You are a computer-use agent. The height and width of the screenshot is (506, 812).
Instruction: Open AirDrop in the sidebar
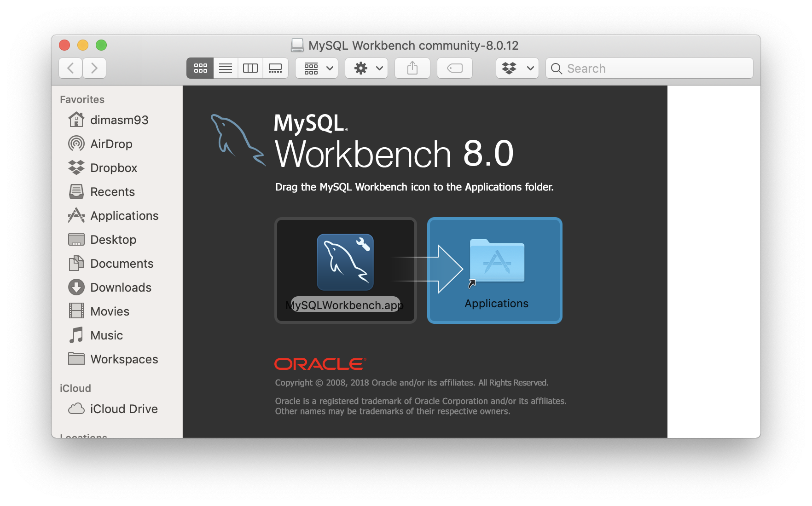coord(100,144)
